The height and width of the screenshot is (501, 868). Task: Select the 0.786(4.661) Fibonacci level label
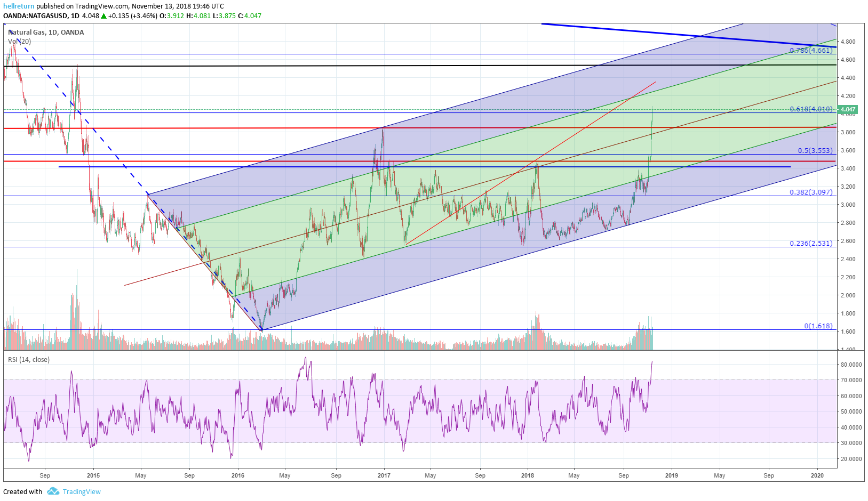pos(811,50)
